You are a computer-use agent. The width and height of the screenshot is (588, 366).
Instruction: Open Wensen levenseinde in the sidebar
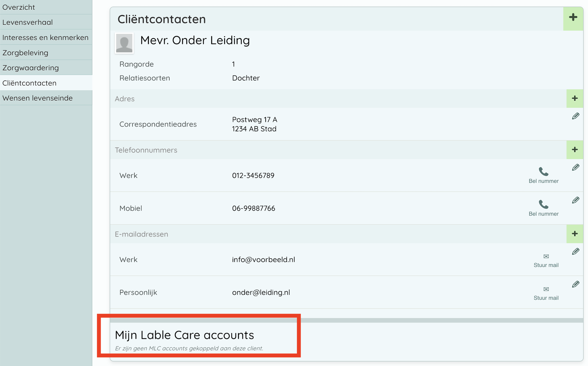click(38, 98)
